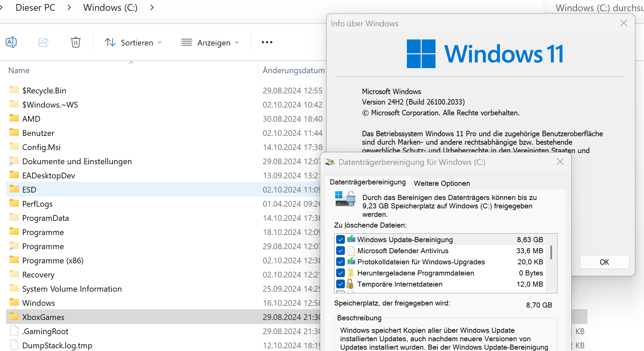Click the date 30.08.2024 18:40

click(292, 119)
